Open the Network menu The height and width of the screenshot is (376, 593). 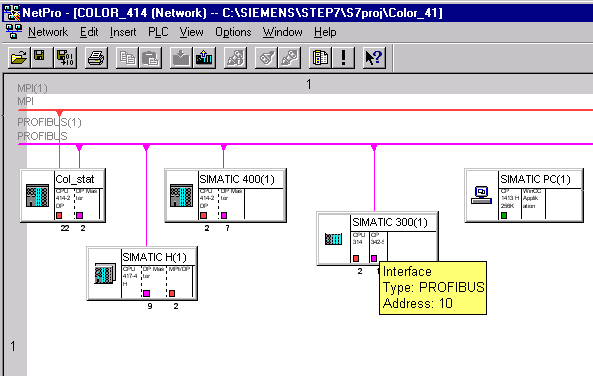click(48, 32)
